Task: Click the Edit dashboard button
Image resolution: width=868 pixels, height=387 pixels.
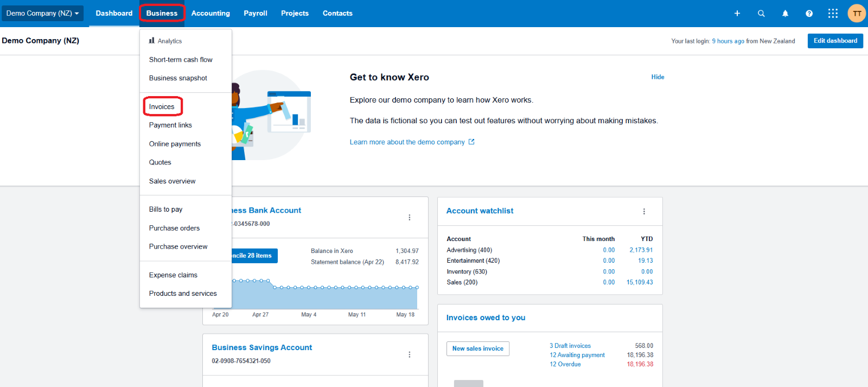Action: [x=835, y=41]
